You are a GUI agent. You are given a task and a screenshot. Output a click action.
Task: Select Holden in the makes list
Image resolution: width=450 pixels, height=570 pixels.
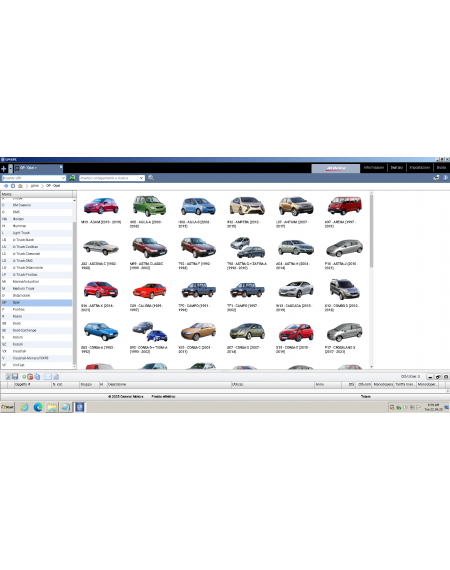(x=36, y=219)
